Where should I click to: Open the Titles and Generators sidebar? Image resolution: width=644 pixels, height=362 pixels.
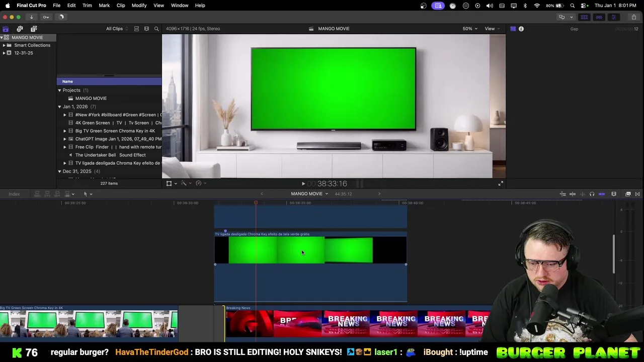[x=34, y=29]
